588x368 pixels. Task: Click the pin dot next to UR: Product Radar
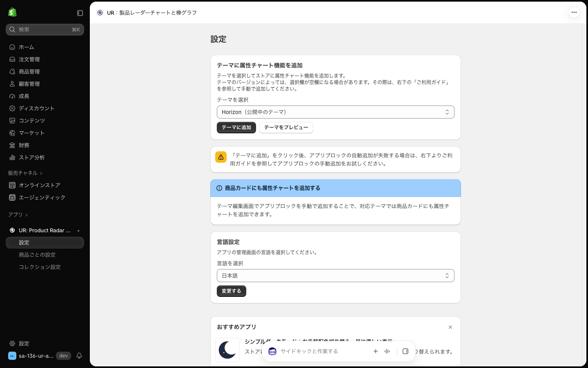click(78, 231)
